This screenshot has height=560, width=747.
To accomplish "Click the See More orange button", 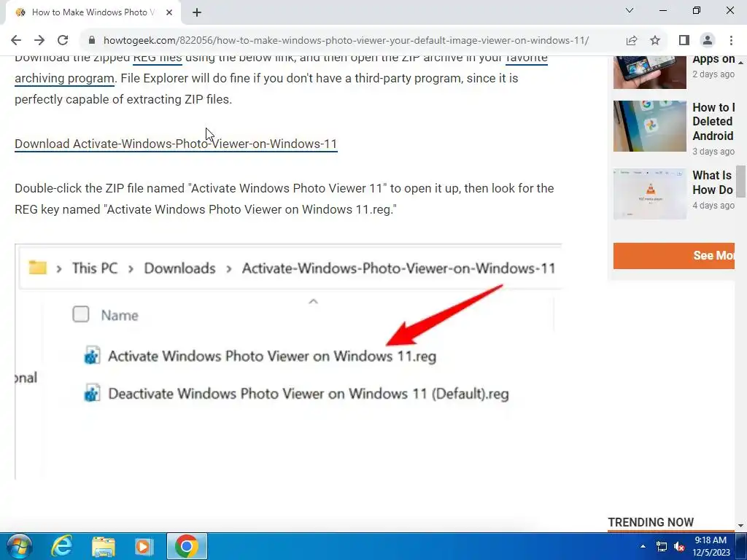I will [673, 256].
